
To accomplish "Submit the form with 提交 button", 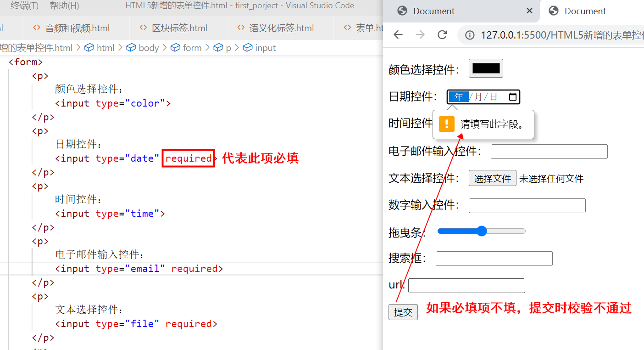I will (403, 312).
